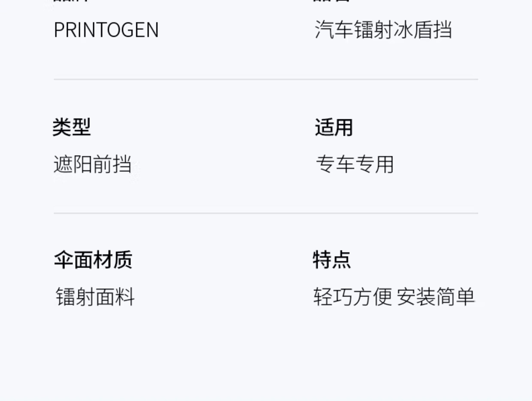Click the 特点 heading
This screenshot has height=401, width=532.
332,260
